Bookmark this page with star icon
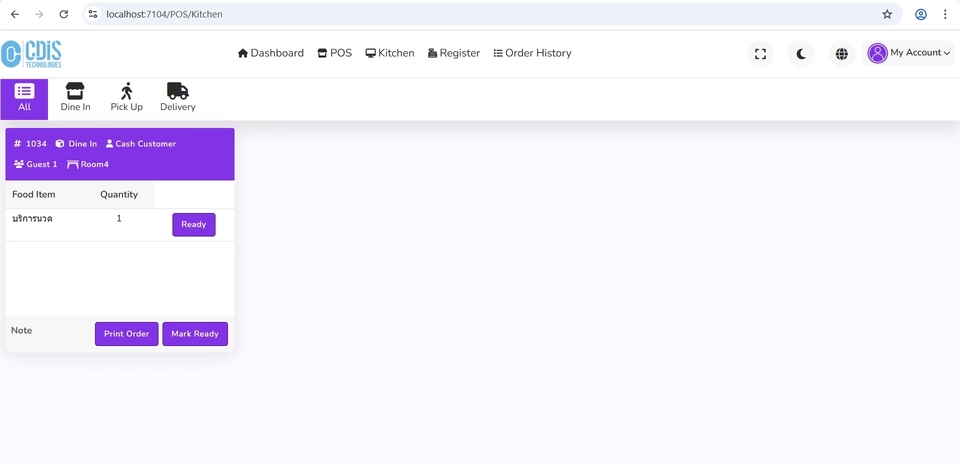This screenshot has width=960, height=463. (x=887, y=15)
